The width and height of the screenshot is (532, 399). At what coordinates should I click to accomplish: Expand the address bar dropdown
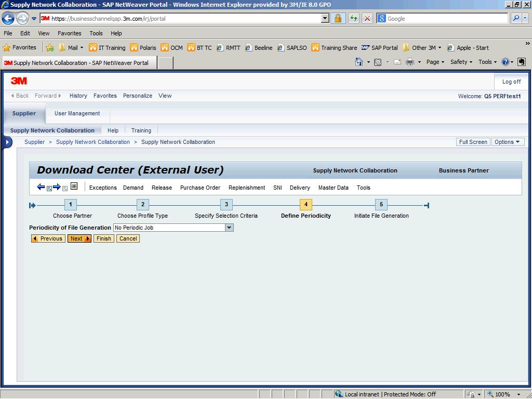pos(325,19)
